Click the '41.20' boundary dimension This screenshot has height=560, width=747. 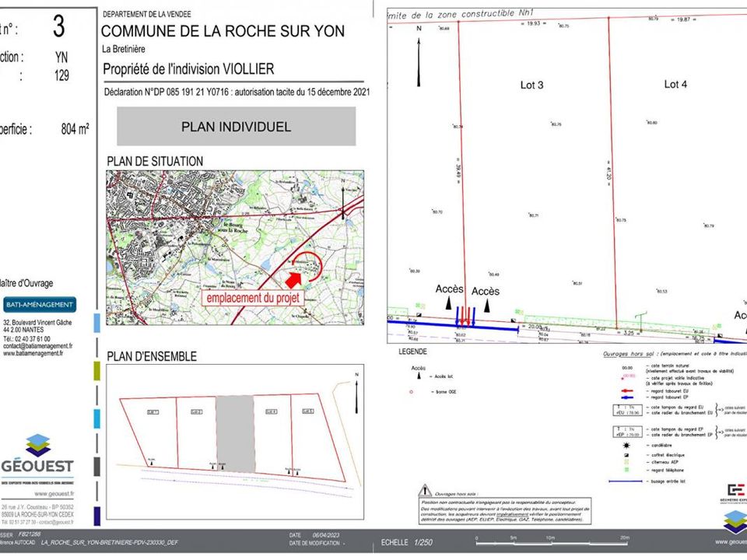[x=608, y=173]
